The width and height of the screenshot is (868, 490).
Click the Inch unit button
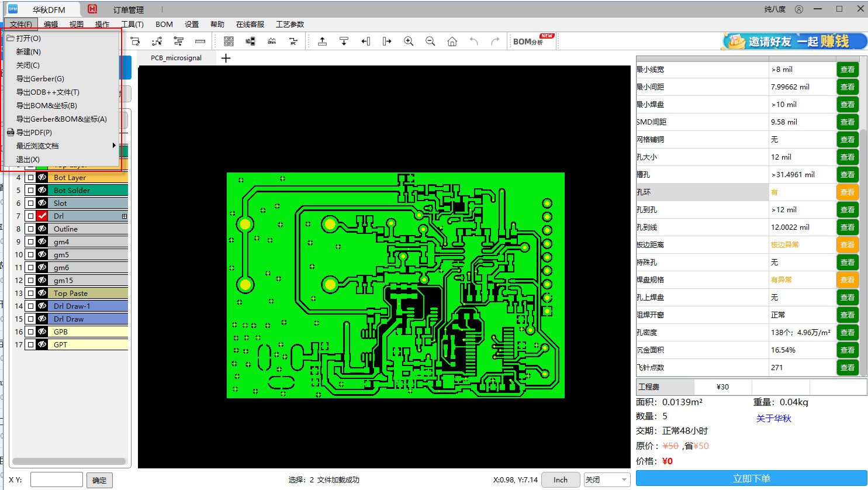click(561, 479)
